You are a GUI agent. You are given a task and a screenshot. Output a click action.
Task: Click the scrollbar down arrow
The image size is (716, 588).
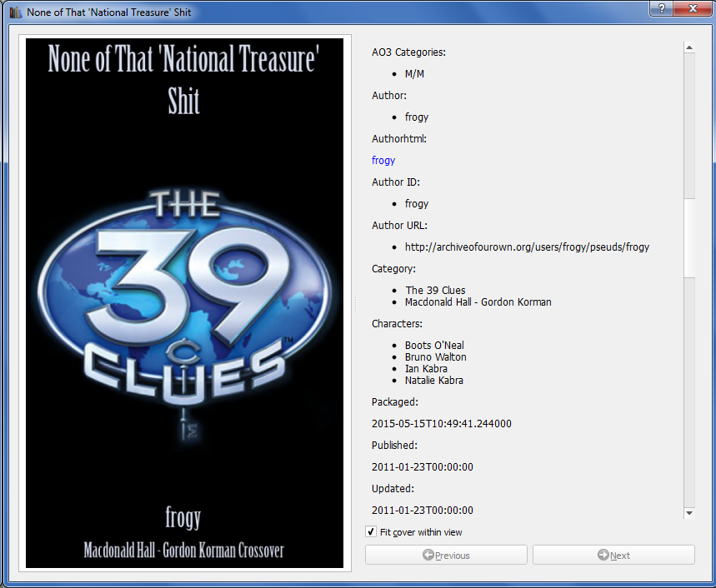tap(689, 513)
